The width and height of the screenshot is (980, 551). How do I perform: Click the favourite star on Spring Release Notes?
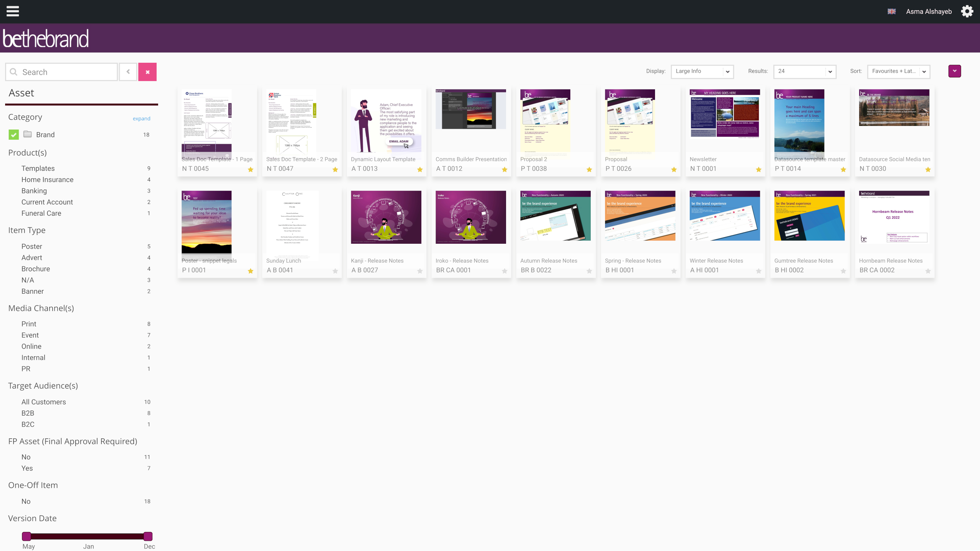(673, 271)
